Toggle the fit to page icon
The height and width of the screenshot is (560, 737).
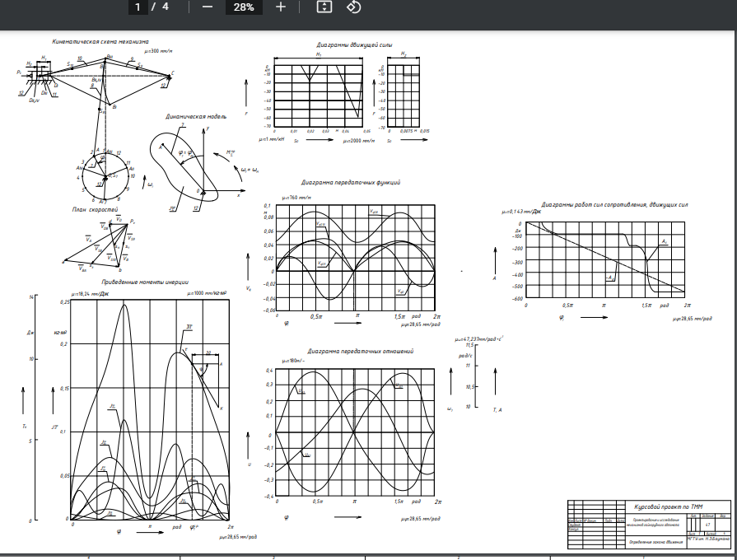point(324,7)
